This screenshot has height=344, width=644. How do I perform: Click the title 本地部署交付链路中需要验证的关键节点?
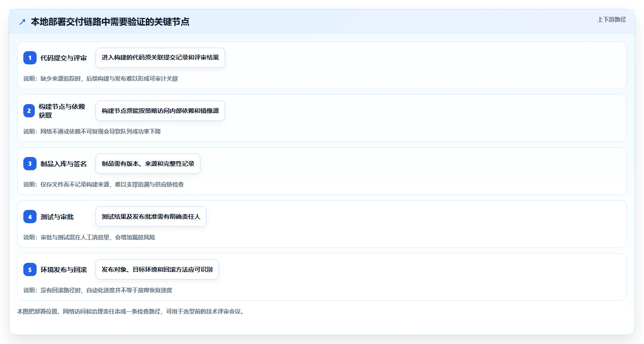point(110,22)
